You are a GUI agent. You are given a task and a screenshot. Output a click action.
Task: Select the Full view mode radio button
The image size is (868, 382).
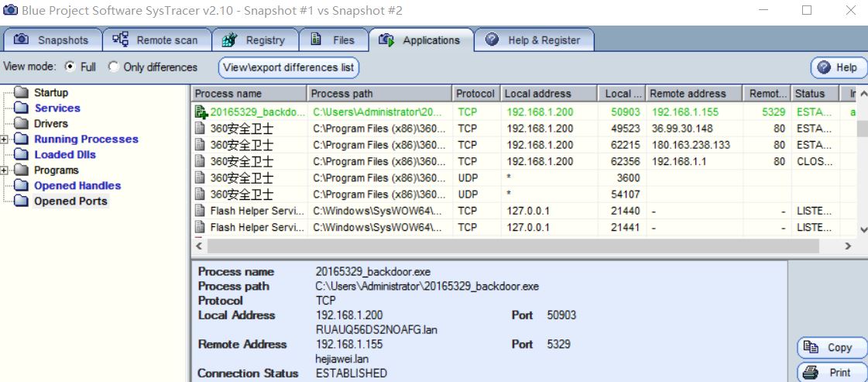click(x=70, y=67)
